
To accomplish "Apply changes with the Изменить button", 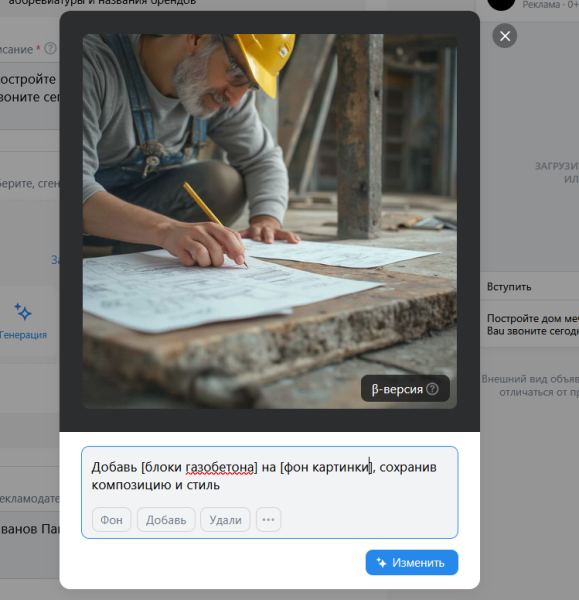I will click(x=412, y=562).
